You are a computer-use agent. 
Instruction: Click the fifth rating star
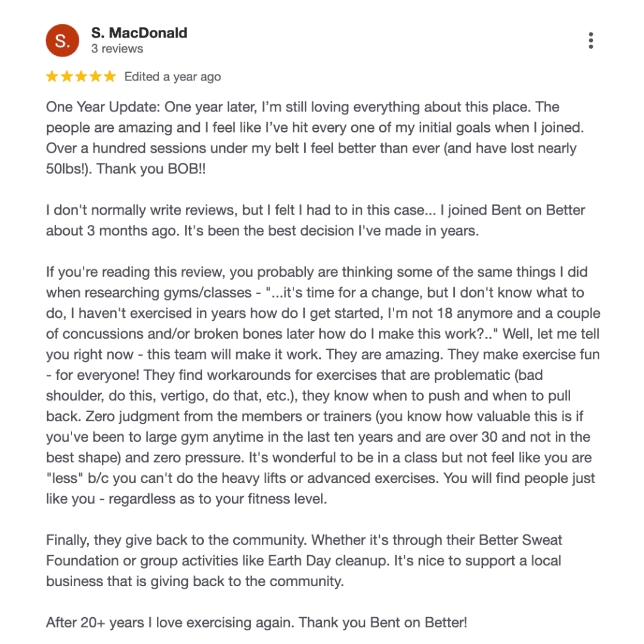110,76
